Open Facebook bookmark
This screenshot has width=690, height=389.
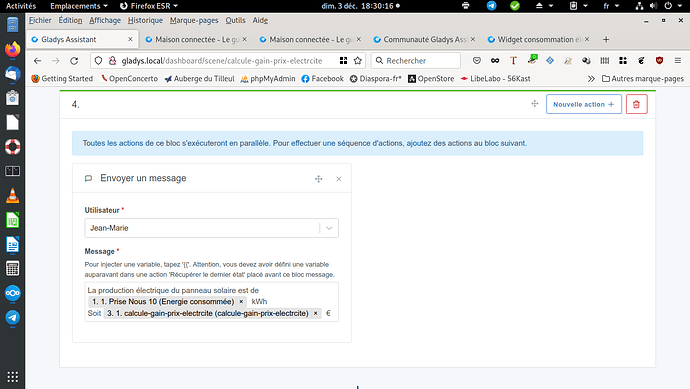click(323, 79)
